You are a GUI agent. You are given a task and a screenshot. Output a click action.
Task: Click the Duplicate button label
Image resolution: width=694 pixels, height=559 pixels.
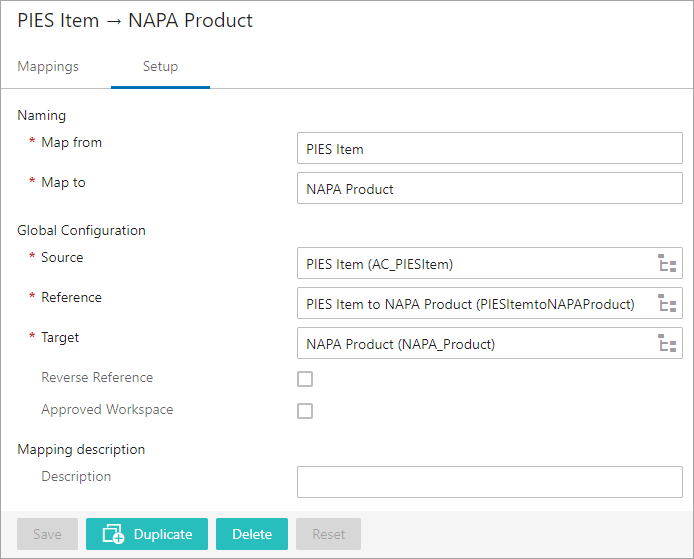163,534
